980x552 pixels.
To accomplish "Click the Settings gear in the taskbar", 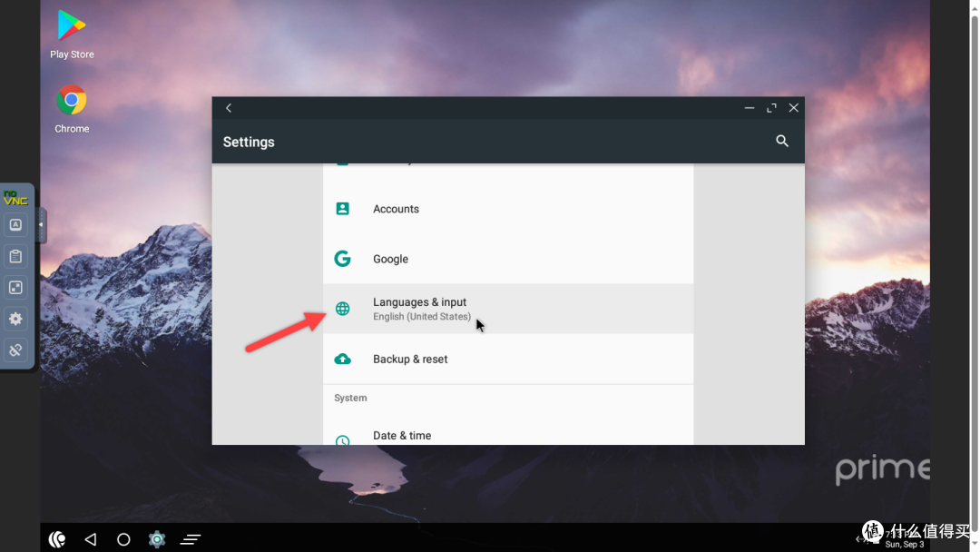I will tap(157, 539).
